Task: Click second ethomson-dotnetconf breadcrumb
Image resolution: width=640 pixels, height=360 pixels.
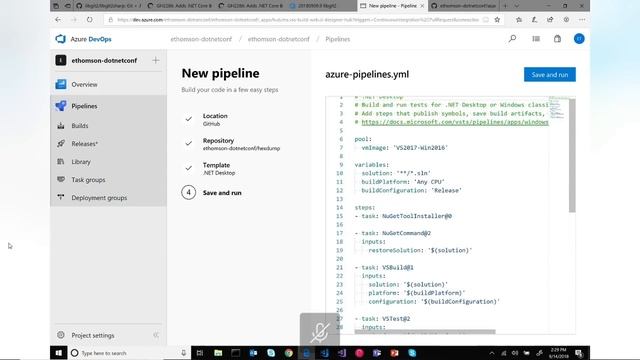Action: click(279, 39)
